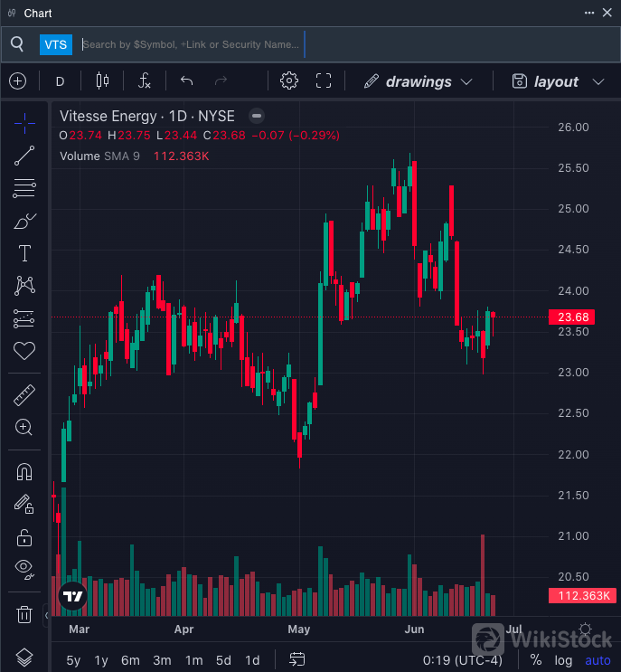
Task: Open the D interval selector
Action: [61, 81]
